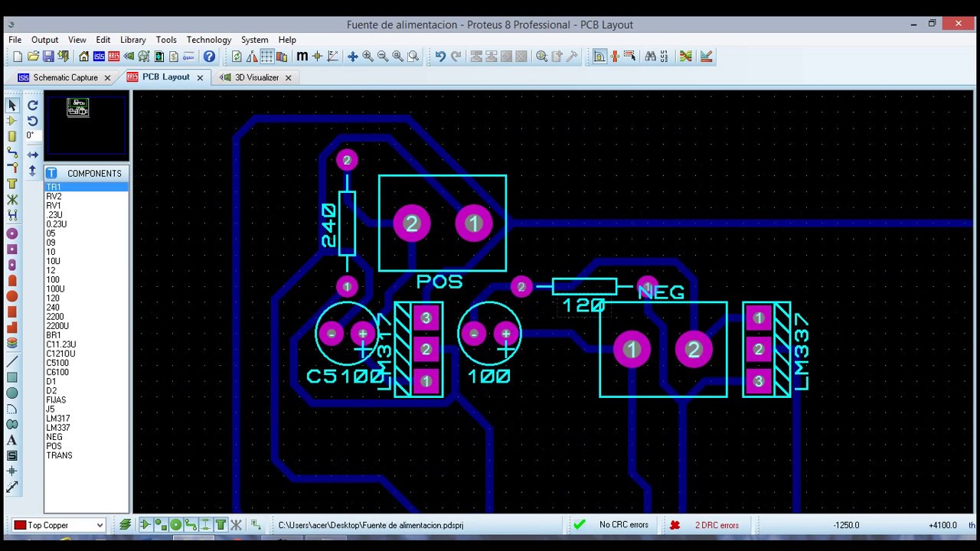This screenshot has width=980, height=551.
Task: Switch to the 3D Visualizer tab
Action: [x=256, y=77]
